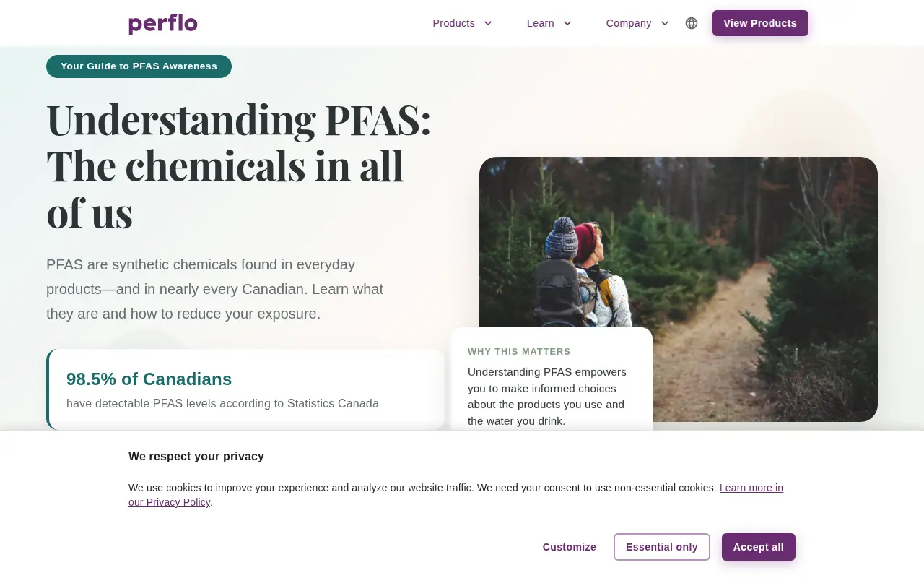Expand the Learn chevron arrow

[567, 23]
